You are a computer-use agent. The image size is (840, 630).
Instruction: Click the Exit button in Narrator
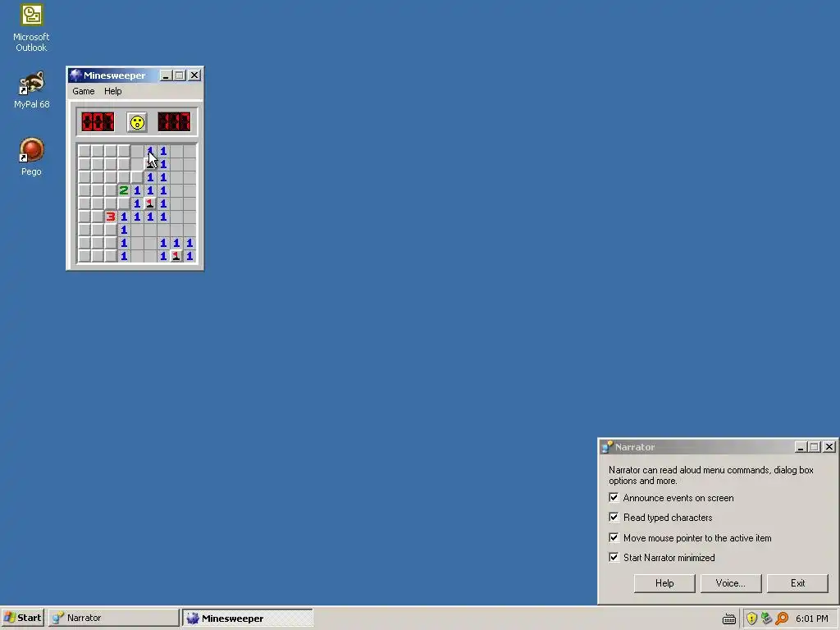click(x=797, y=583)
